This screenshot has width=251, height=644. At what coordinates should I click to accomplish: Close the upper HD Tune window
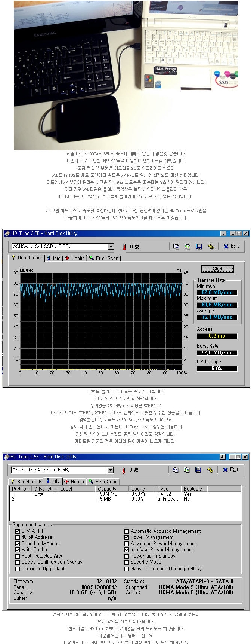(245, 234)
